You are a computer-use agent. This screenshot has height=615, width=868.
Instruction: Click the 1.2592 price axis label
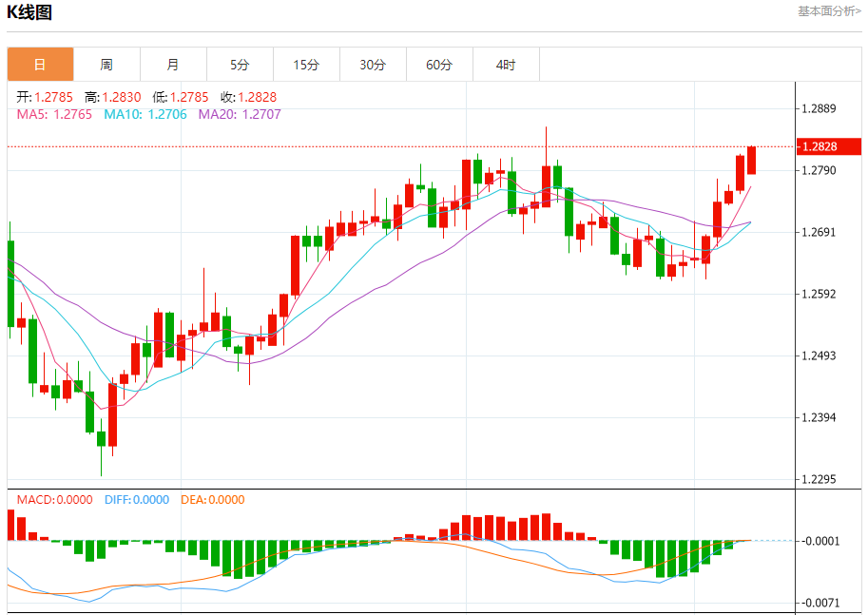819,294
